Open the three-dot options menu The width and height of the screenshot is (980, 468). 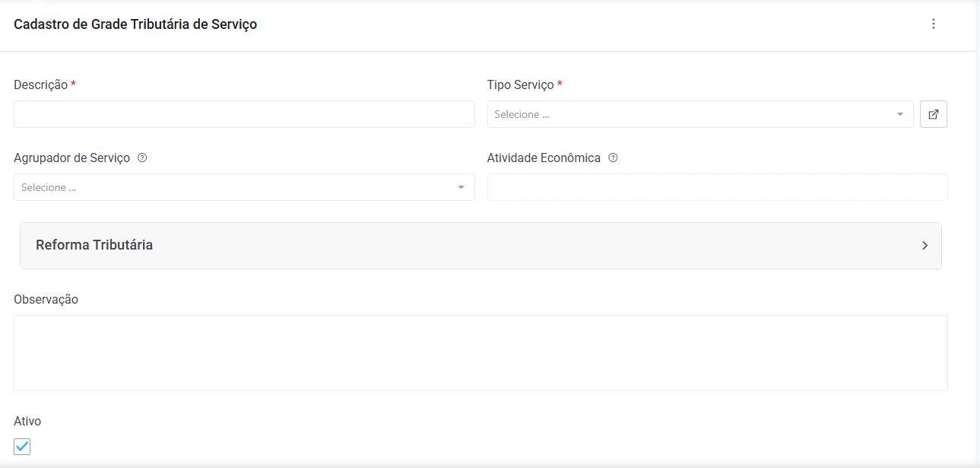click(x=934, y=24)
